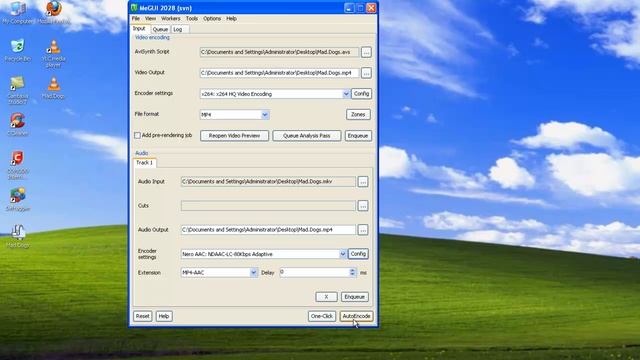Click Reopen Video Preview

(x=234, y=136)
